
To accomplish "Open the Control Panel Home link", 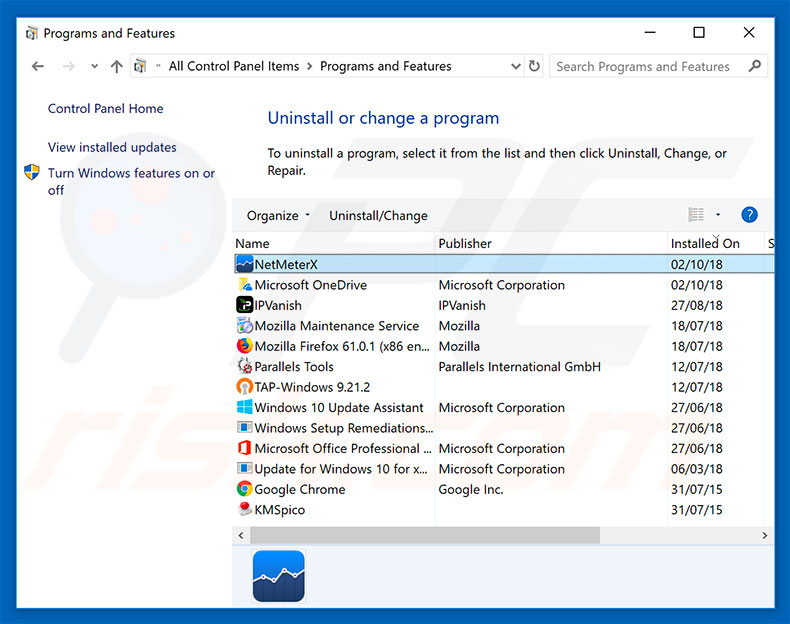I will click(105, 108).
